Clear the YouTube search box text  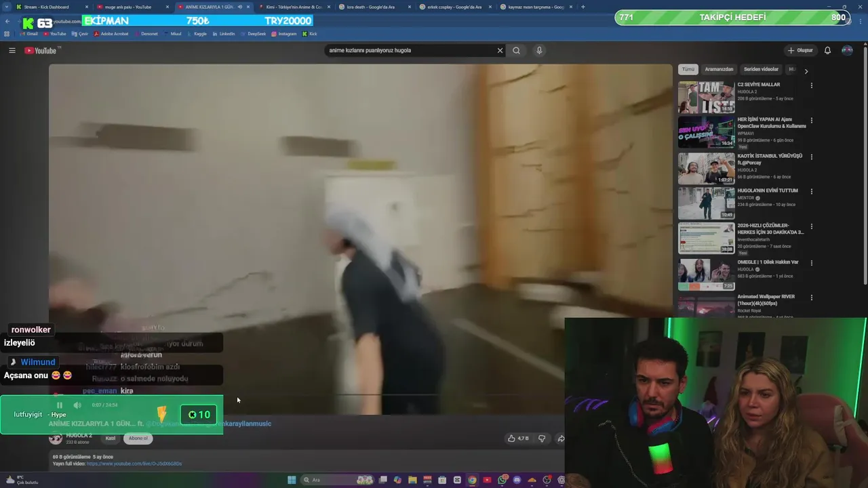pos(500,50)
